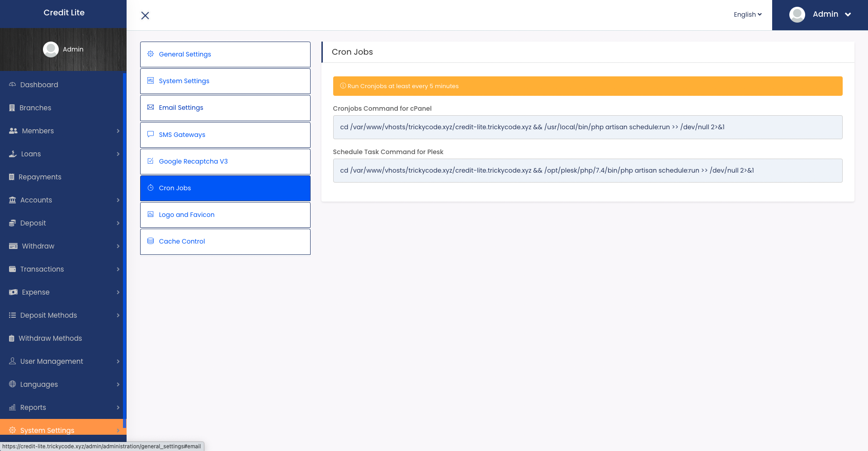The image size is (868, 451).
Task: Click the timer icon beside Cron Jobs
Action: pyautogui.click(x=151, y=188)
